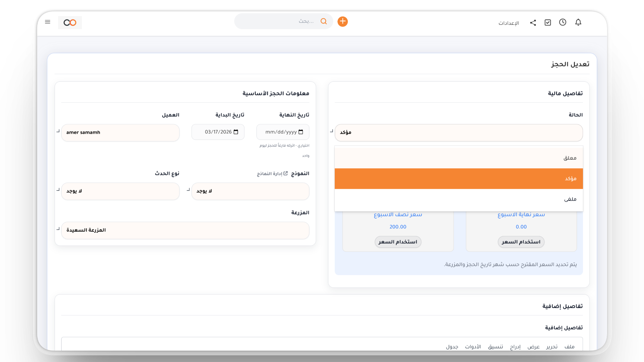The image size is (644, 362).
Task: Open the notifications bell icon
Action: coord(578,22)
